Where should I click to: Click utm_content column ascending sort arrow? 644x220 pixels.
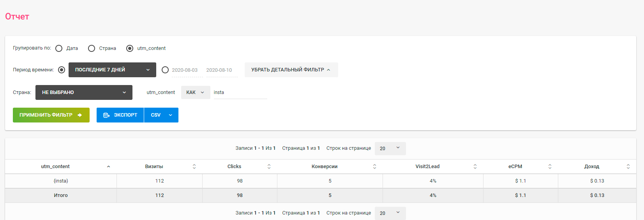(x=108, y=167)
